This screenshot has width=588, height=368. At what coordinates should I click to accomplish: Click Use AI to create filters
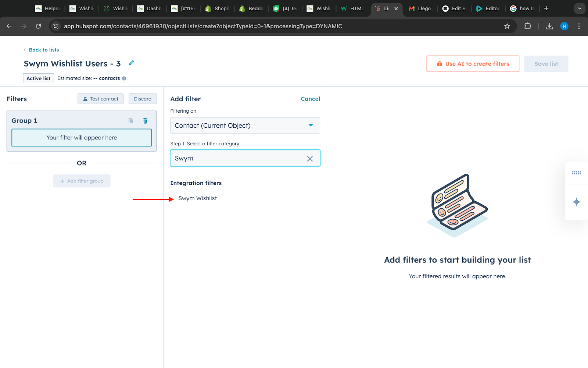[473, 64]
